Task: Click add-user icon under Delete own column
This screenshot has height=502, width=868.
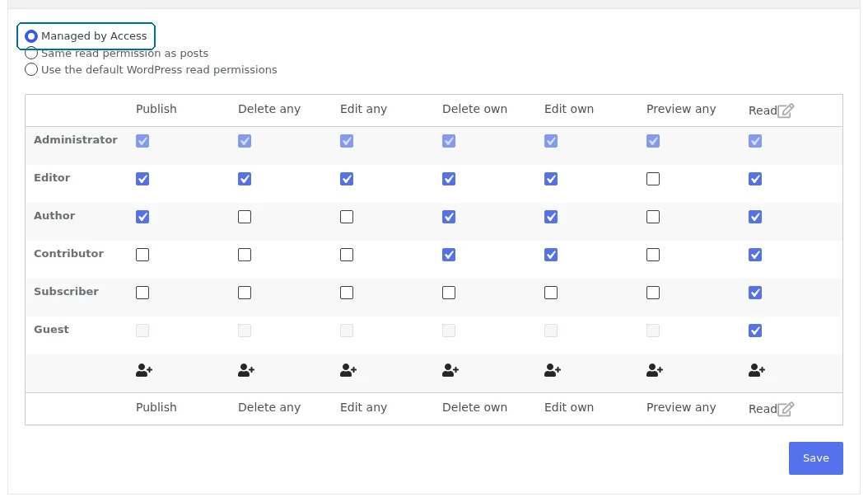Action: 450,370
